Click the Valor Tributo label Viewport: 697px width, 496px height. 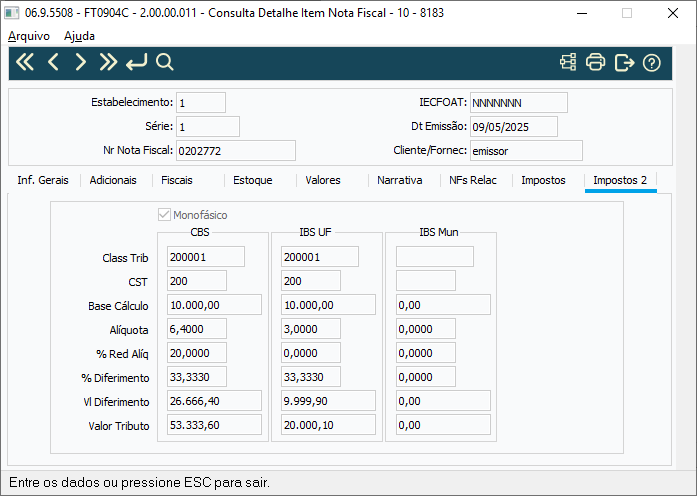pos(119,426)
